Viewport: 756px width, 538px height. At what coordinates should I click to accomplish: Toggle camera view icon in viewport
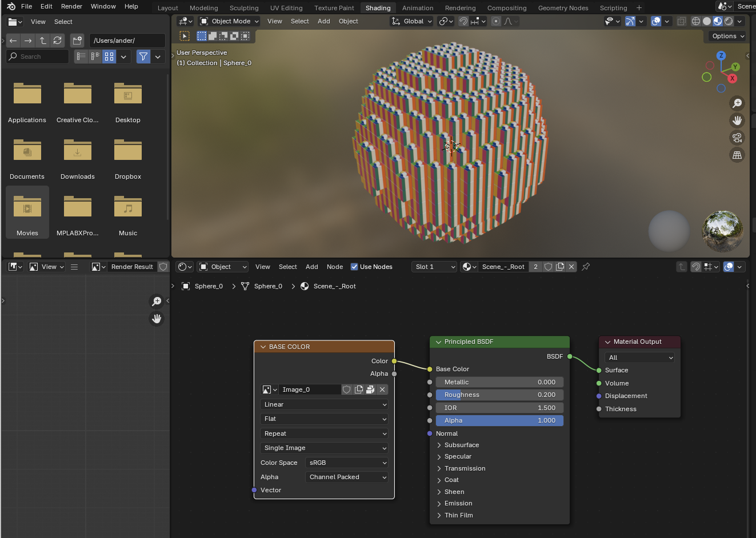coord(737,138)
